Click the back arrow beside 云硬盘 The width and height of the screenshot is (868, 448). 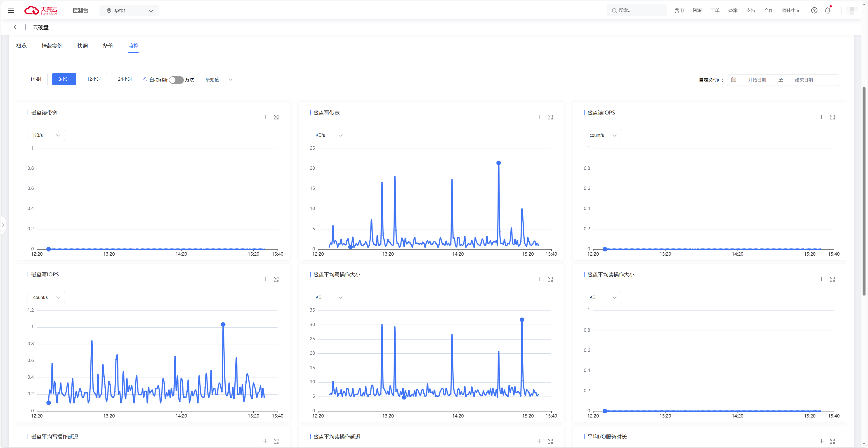(x=15, y=27)
